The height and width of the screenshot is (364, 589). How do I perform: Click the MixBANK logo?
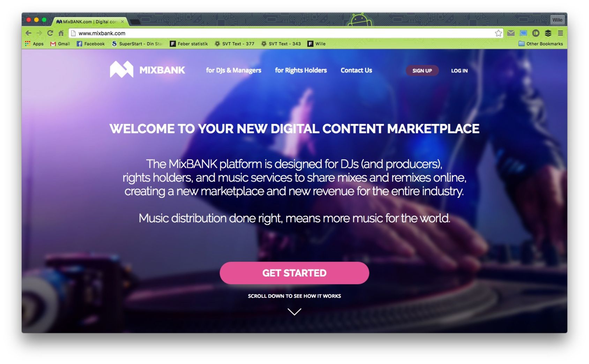(147, 69)
